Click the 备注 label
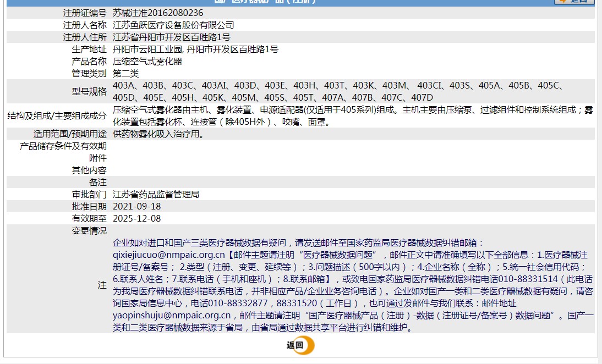 [98, 182]
